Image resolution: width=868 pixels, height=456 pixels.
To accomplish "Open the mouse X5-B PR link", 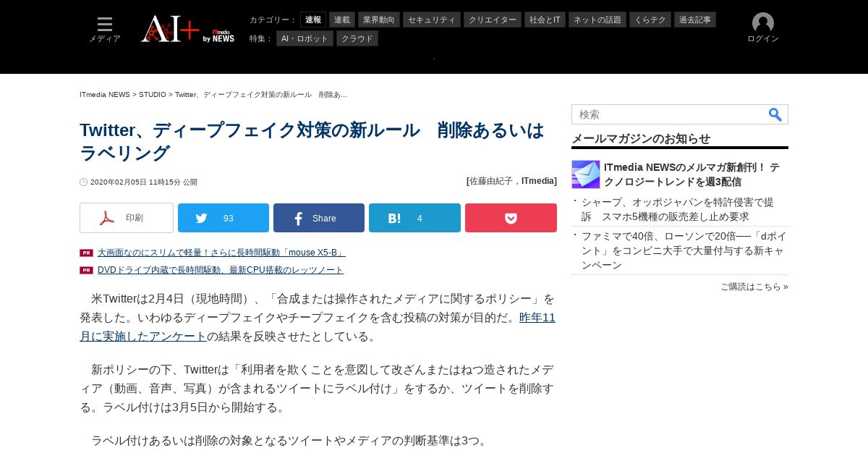I will pos(221,253).
